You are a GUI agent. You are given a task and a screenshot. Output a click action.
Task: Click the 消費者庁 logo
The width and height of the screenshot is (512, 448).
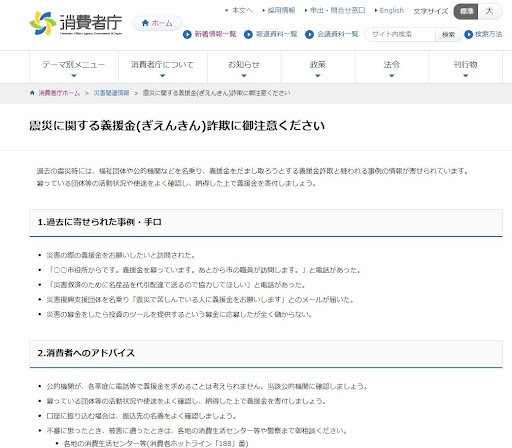76,23
